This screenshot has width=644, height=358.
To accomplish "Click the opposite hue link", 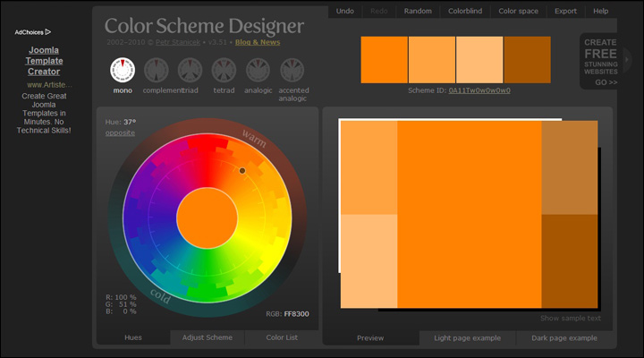I will [120, 132].
